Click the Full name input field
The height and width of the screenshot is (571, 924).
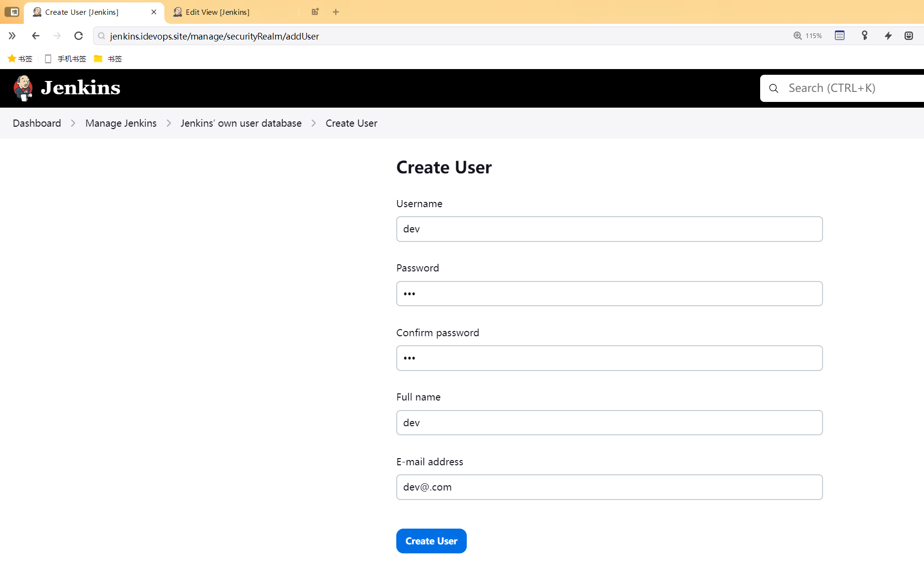609,423
